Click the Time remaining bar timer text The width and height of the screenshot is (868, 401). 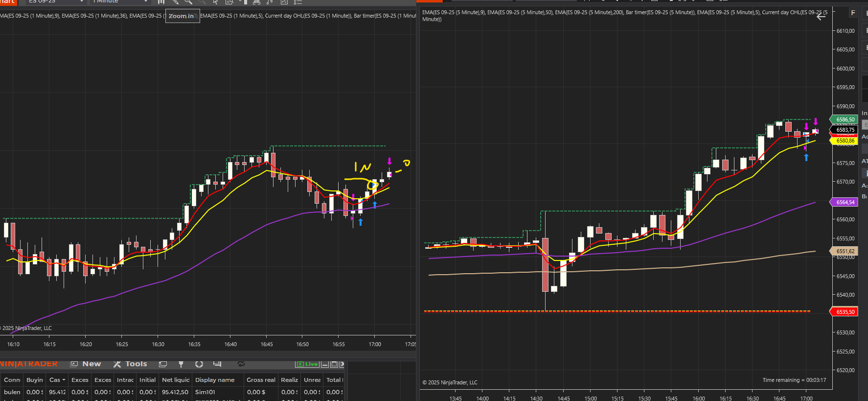[794, 380]
